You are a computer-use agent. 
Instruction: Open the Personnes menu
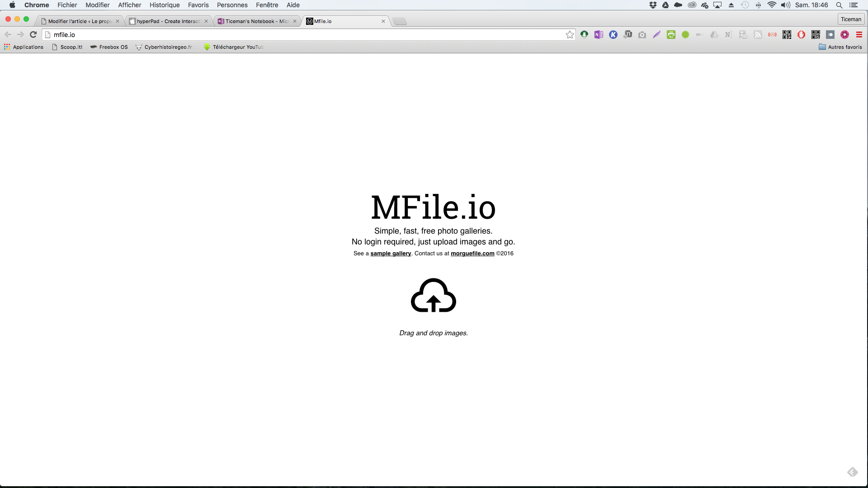pos(232,5)
